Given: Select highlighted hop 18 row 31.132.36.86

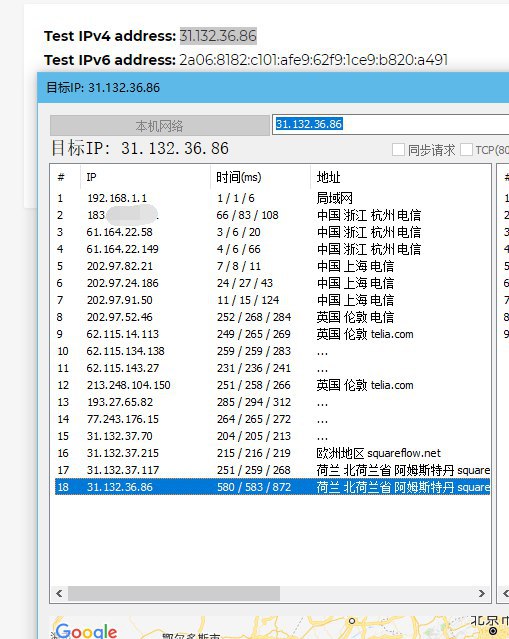Looking at the screenshot, I should pos(272,487).
